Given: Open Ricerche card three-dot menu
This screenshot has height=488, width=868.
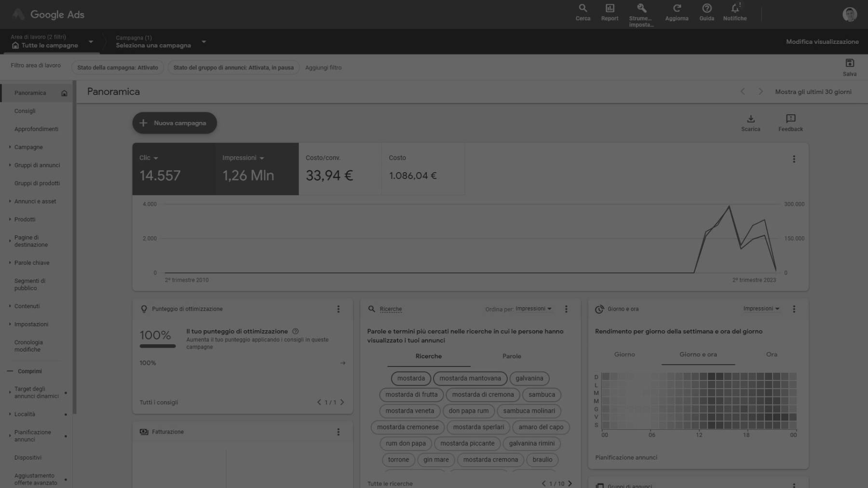Looking at the screenshot, I should coord(566,309).
